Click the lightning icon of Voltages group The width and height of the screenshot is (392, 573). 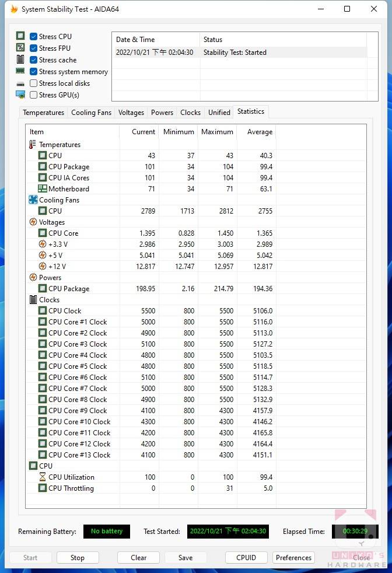[33, 222]
